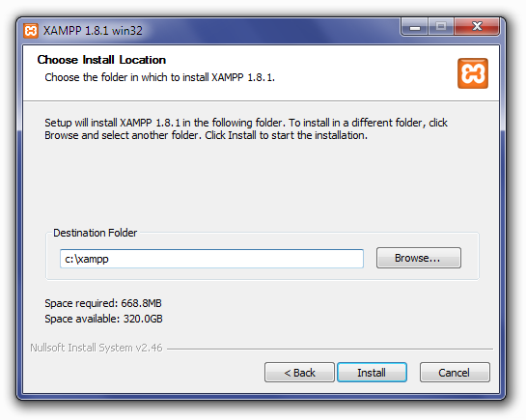Click the 'Space available: 320.0GB' text

click(103, 319)
